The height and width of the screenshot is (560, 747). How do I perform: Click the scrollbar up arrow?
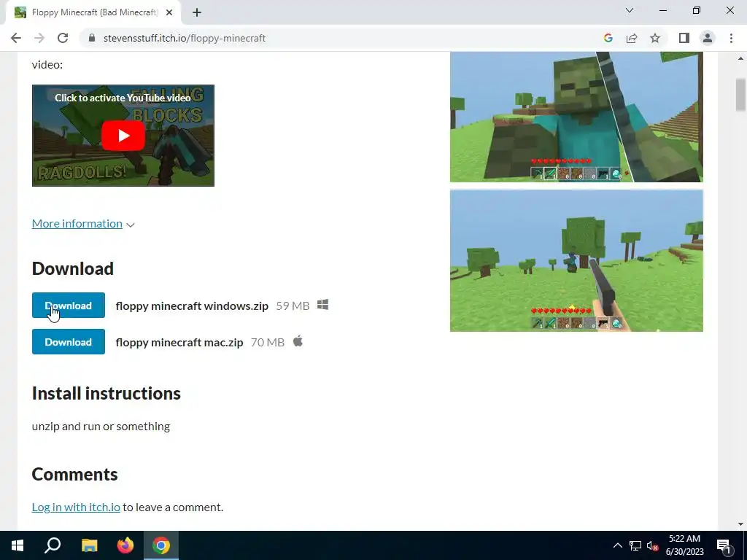[x=740, y=58]
